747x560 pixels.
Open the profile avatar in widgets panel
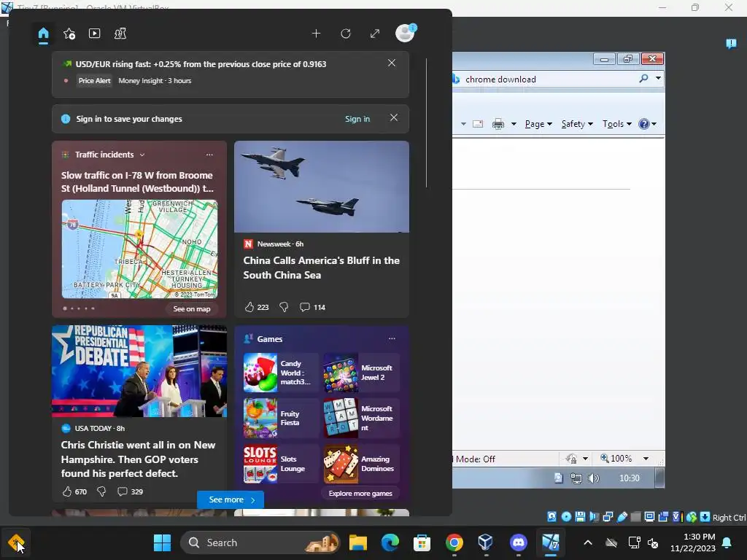point(405,33)
